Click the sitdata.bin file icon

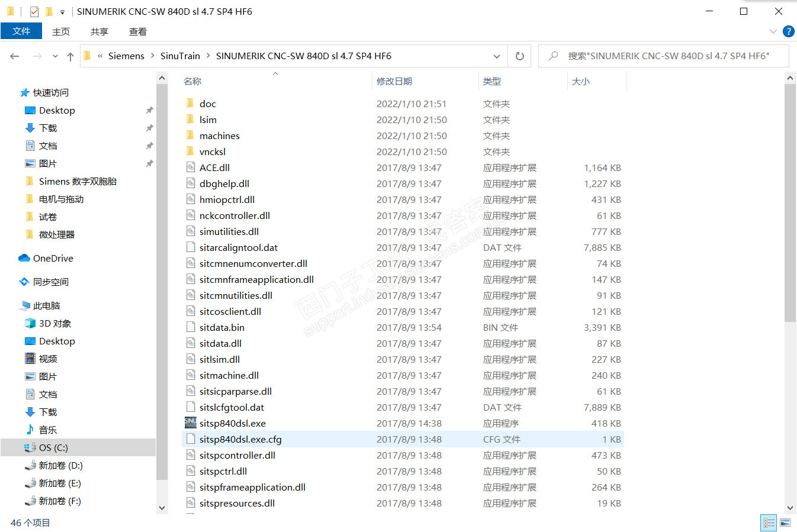point(191,327)
